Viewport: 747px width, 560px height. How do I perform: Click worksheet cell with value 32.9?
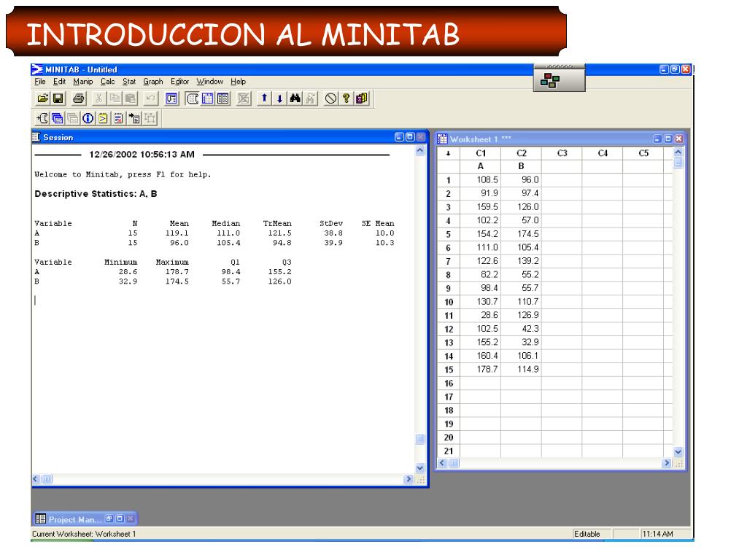521,343
